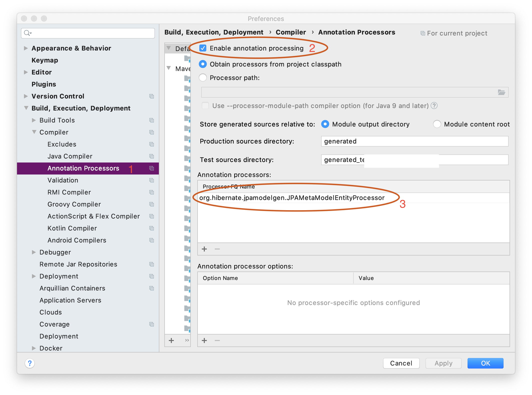Collapse the Compiler tree node

pos(34,132)
